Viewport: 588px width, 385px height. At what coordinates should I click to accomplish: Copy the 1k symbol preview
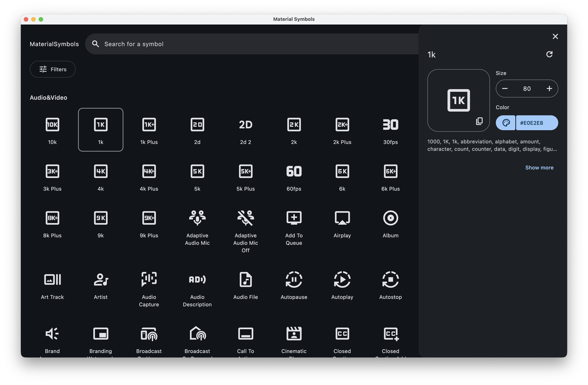tap(479, 121)
